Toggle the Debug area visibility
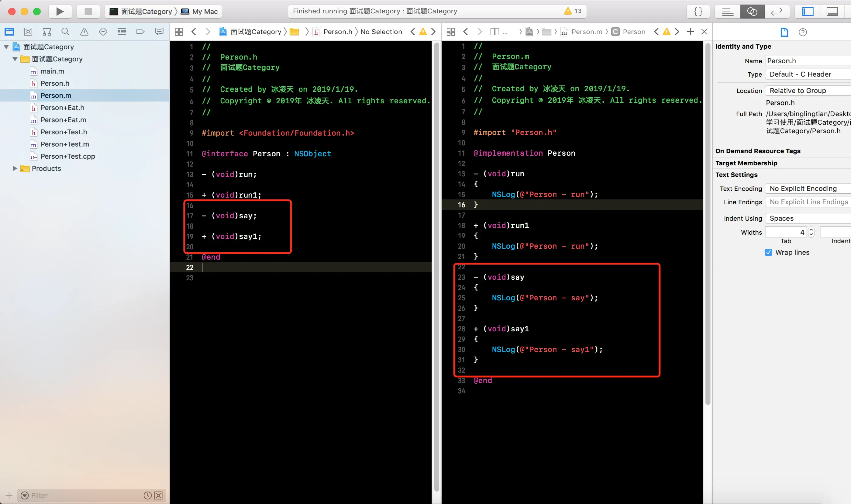Screen dimensions: 851x504 (x=832, y=12)
